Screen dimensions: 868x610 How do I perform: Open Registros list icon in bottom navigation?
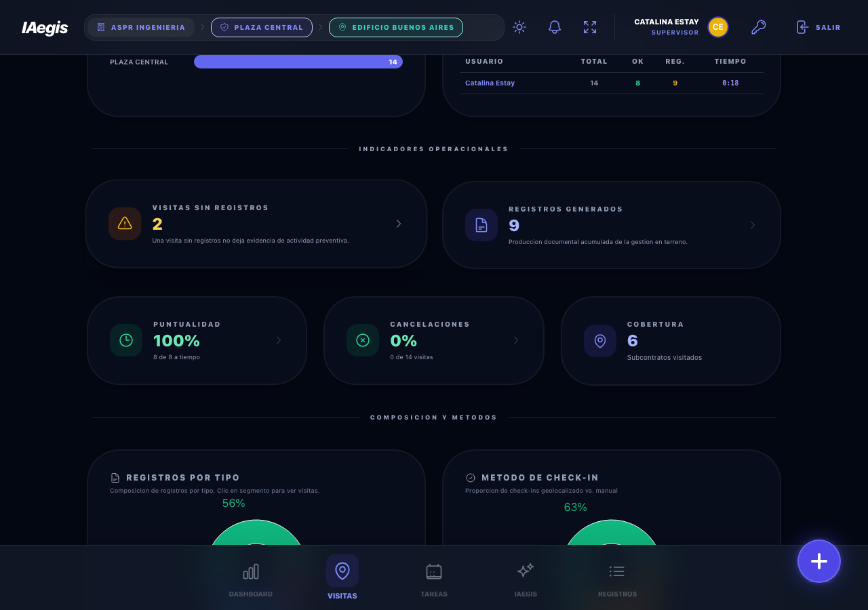coord(617,571)
